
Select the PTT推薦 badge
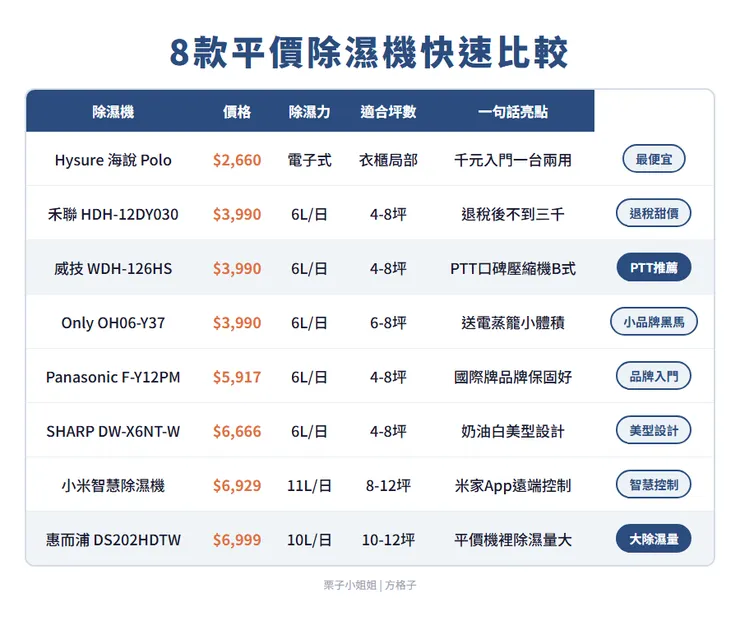click(654, 268)
